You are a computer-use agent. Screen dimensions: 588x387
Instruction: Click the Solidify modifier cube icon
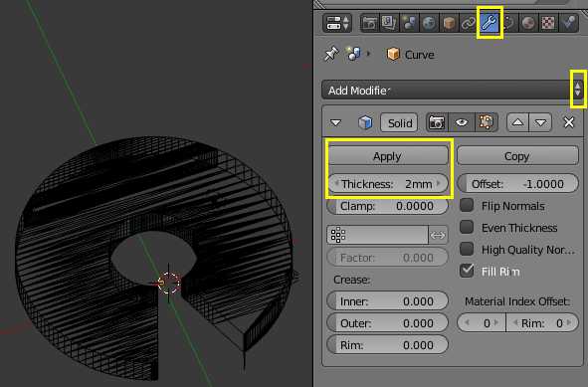[x=365, y=122]
